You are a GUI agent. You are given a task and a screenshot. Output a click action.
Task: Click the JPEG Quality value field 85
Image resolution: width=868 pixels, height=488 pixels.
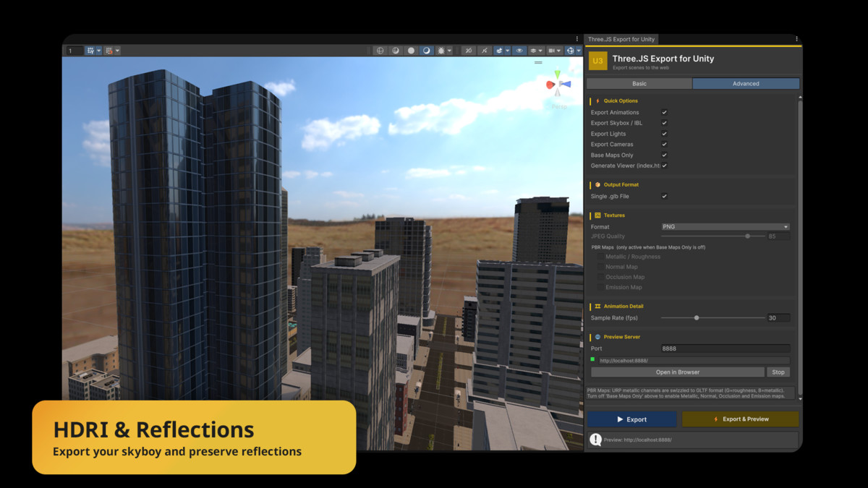tap(778, 236)
